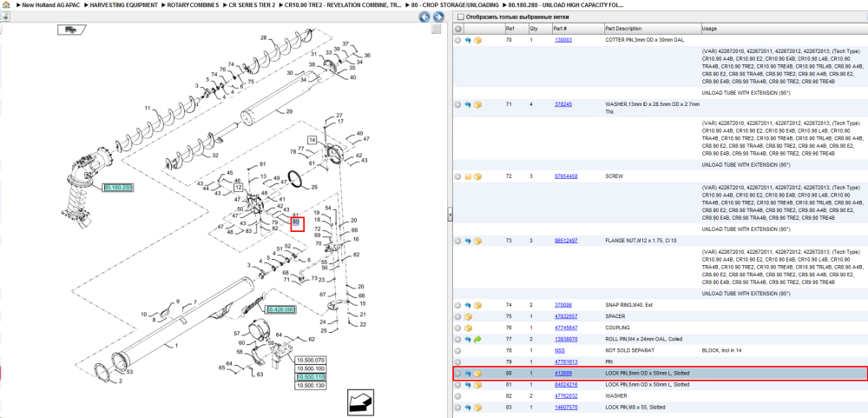Select callout 28 at top of diagram
The width and height of the screenshot is (868, 418).
click(264, 38)
